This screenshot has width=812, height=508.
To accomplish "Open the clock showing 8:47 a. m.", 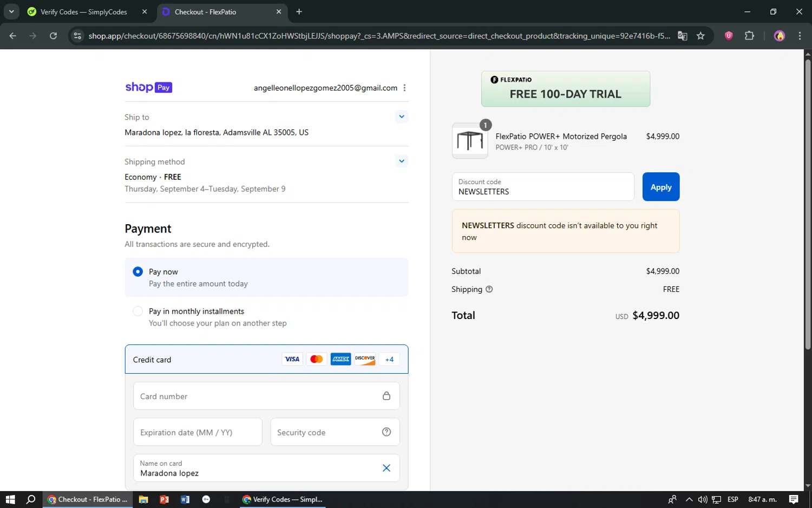I will [762, 499].
